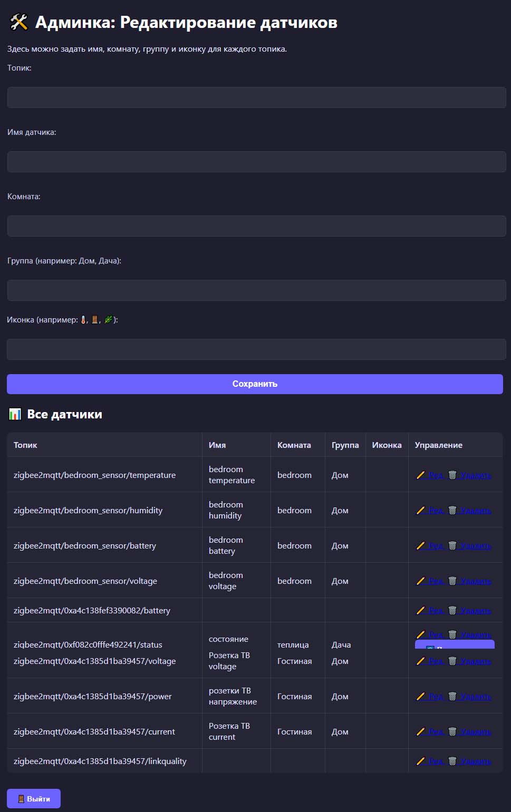The width and height of the screenshot is (511, 812).
Task: Click the bar chart icon next to Все датчики
Action: (14, 414)
